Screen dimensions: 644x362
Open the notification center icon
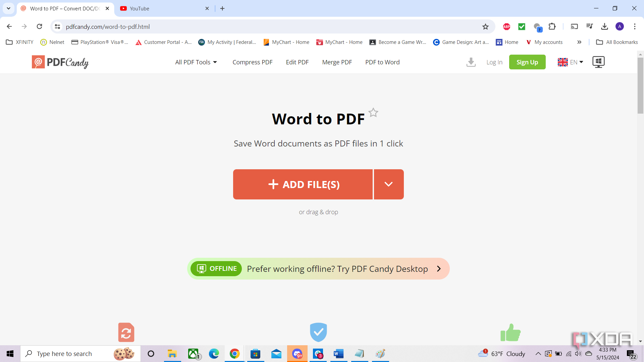(632, 354)
